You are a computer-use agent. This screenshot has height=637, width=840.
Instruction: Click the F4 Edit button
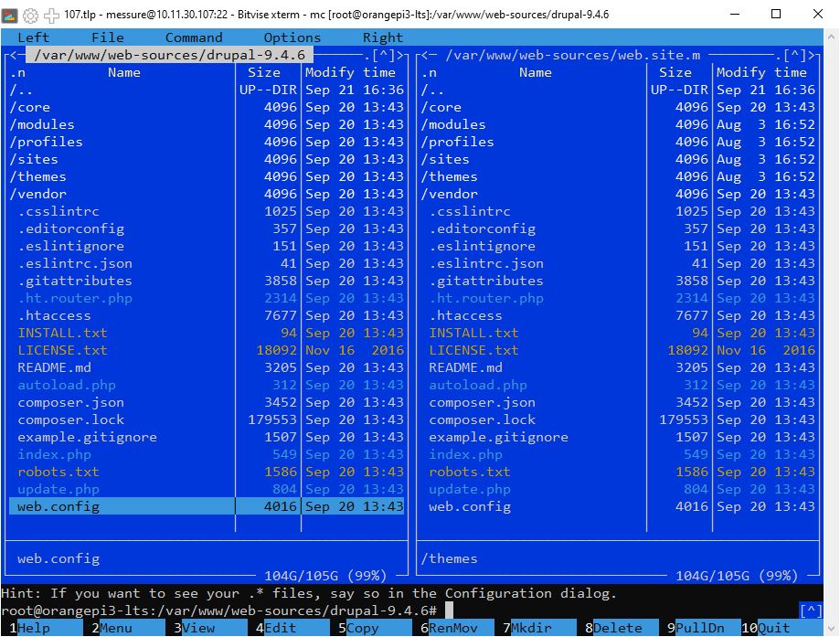pyautogui.click(x=293, y=628)
